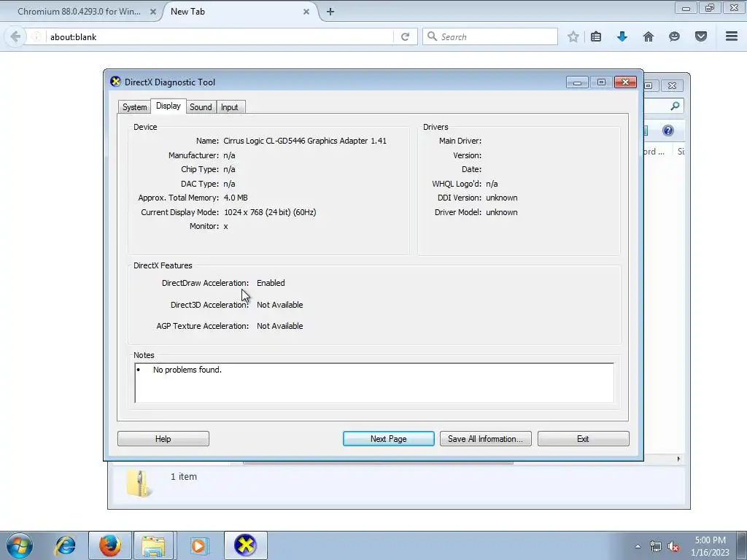Switch to the Chromium 88.0.4293.0 tab

pos(79,12)
